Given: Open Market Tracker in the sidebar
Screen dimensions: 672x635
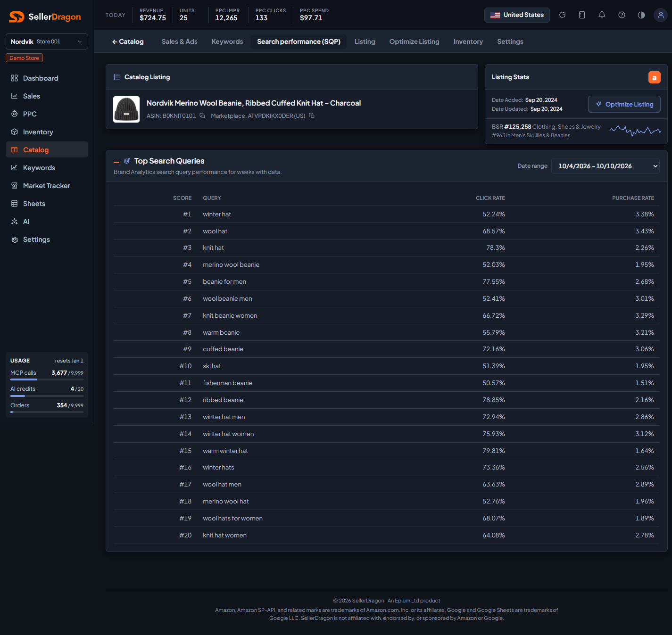Looking at the screenshot, I should pyautogui.click(x=47, y=186).
